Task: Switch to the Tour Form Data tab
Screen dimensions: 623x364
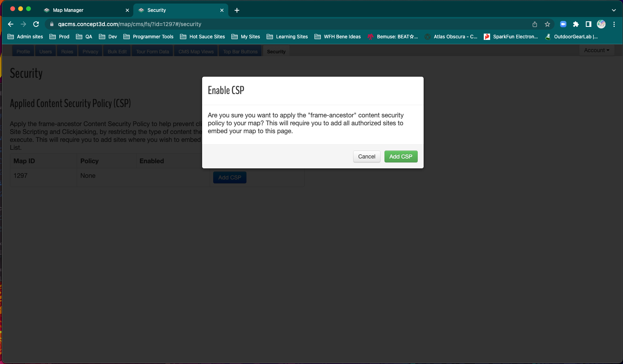Action: click(152, 51)
